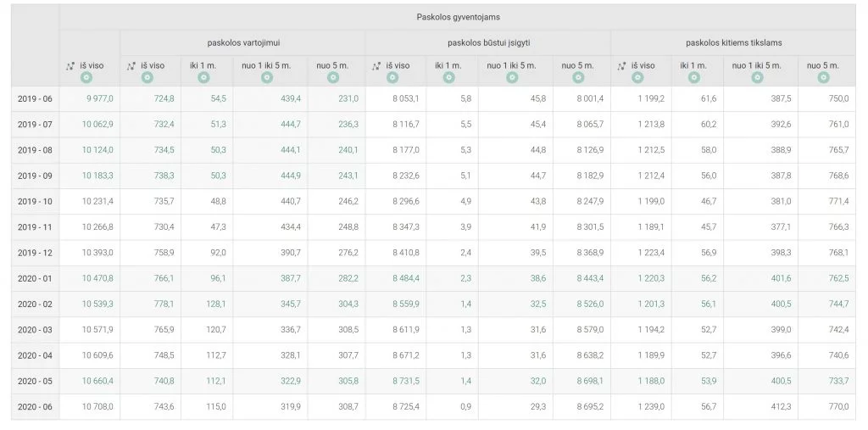Click the 2020 - 06 row label
Screen dimensions: 868x430
coord(35,407)
